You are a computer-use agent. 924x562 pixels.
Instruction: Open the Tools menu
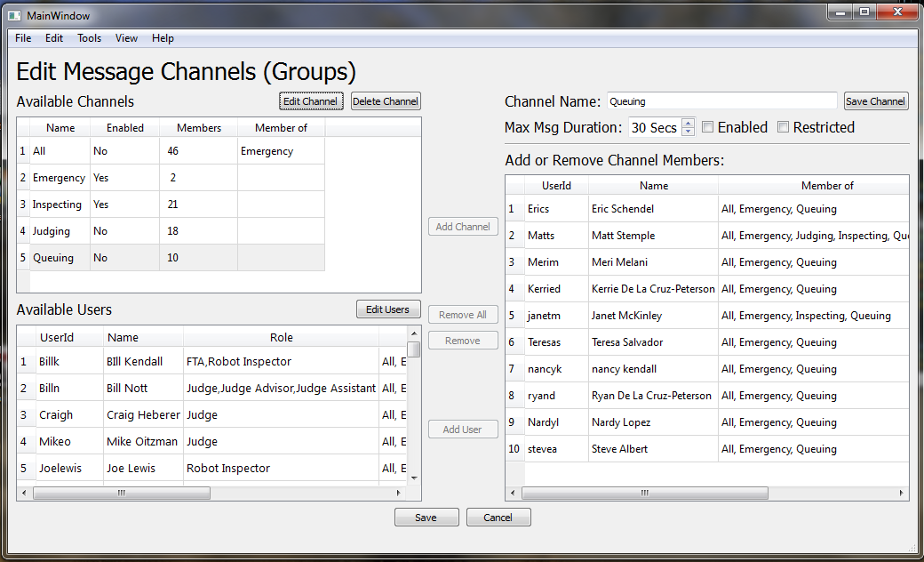pyautogui.click(x=89, y=38)
